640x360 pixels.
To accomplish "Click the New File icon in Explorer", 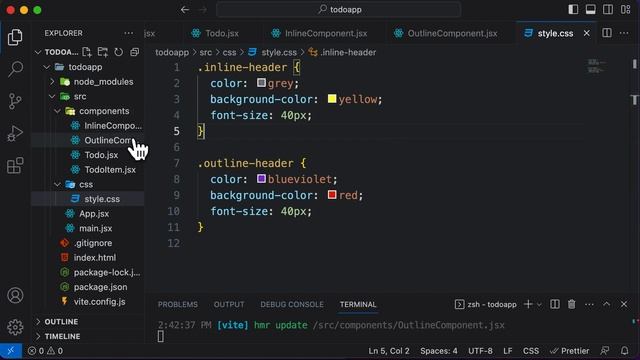I will point(87,52).
